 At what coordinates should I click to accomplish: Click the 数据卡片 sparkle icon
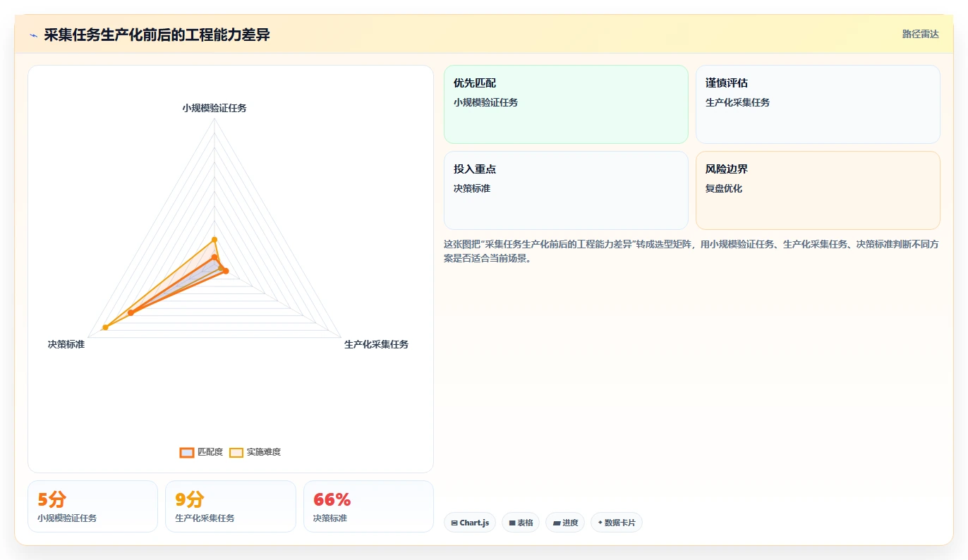600,523
